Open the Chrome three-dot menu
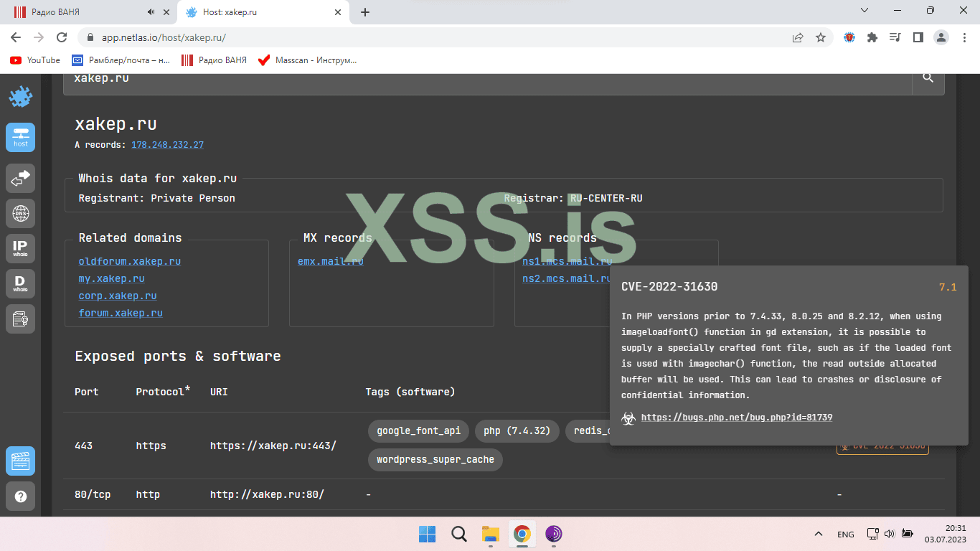The height and width of the screenshot is (551, 980). pos(964,37)
